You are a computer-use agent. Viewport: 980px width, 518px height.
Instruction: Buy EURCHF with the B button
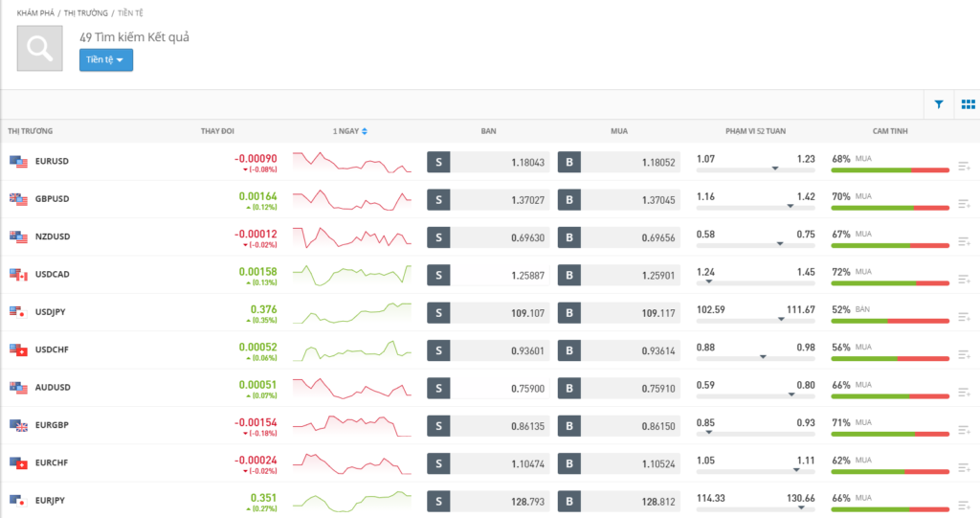pyautogui.click(x=568, y=463)
